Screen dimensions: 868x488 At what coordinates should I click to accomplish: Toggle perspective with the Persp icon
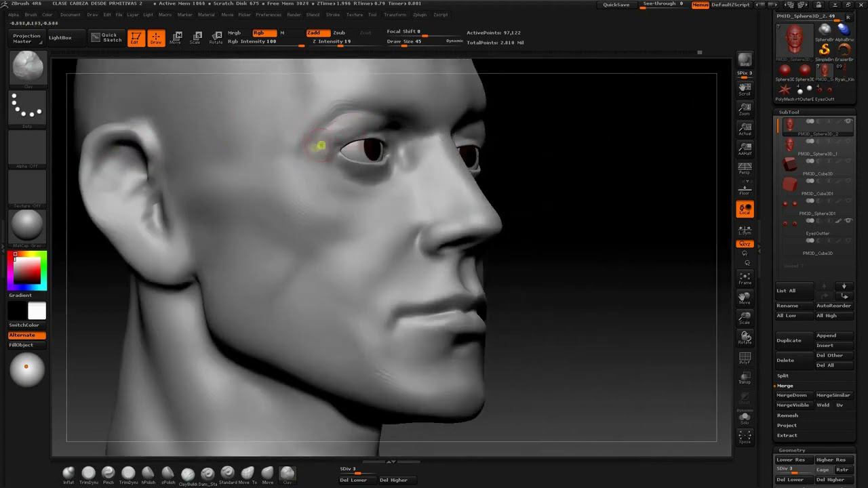coord(745,169)
